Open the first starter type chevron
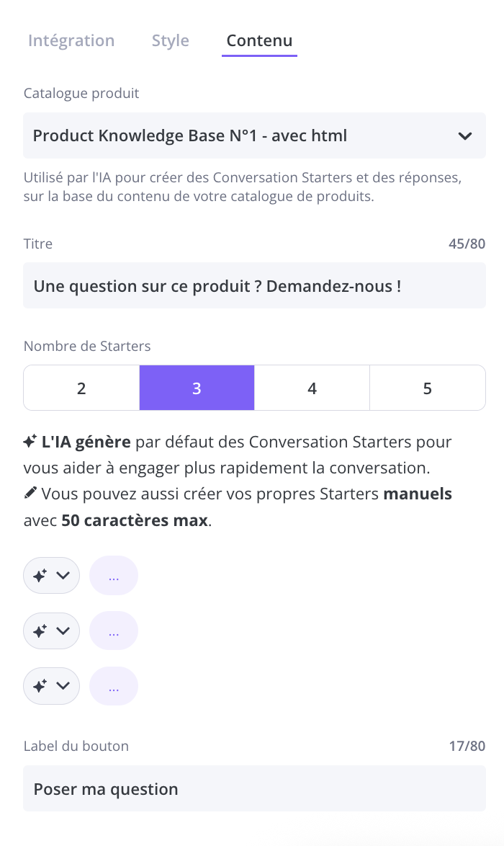504x846 pixels. [63, 575]
